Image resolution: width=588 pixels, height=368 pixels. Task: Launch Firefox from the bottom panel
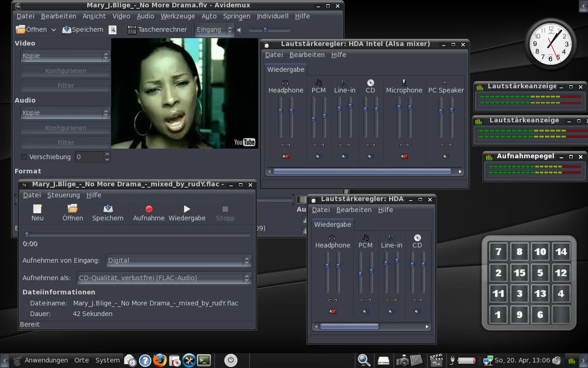[159, 360]
